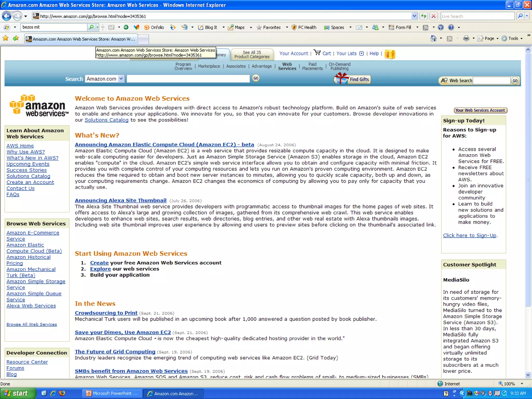Open the Marketplace navigation tab
The image size is (532, 399).
pos(209,66)
